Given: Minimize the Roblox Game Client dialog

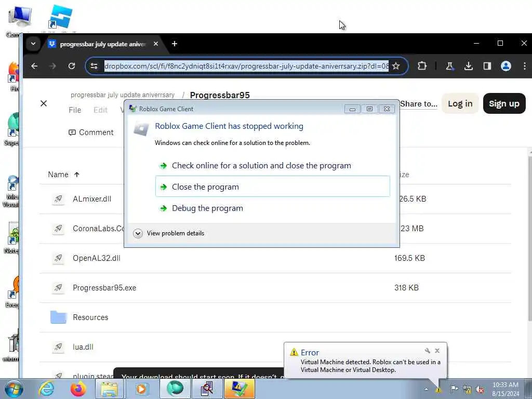Looking at the screenshot, I should [353, 109].
